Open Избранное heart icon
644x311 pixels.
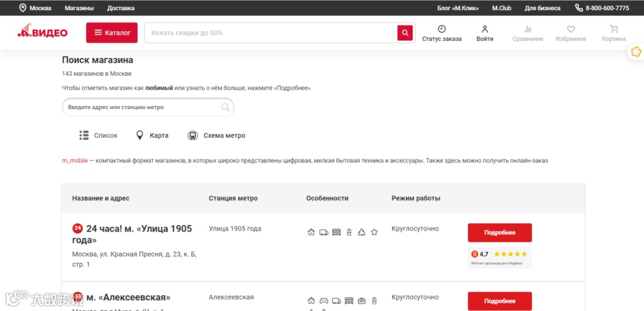[x=571, y=29]
